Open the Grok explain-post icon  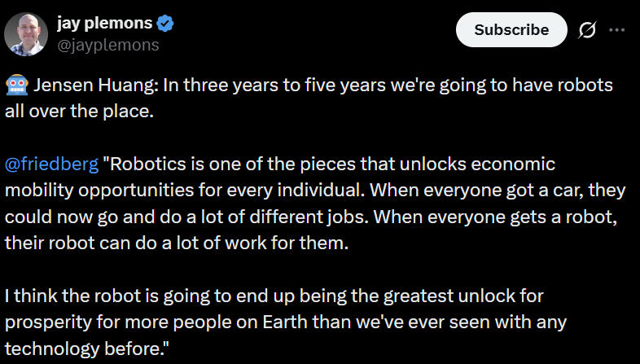point(585,30)
